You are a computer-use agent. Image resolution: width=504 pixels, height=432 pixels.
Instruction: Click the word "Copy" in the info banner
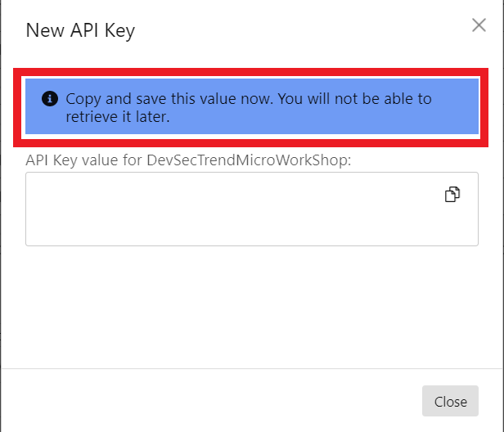coord(83,99)
